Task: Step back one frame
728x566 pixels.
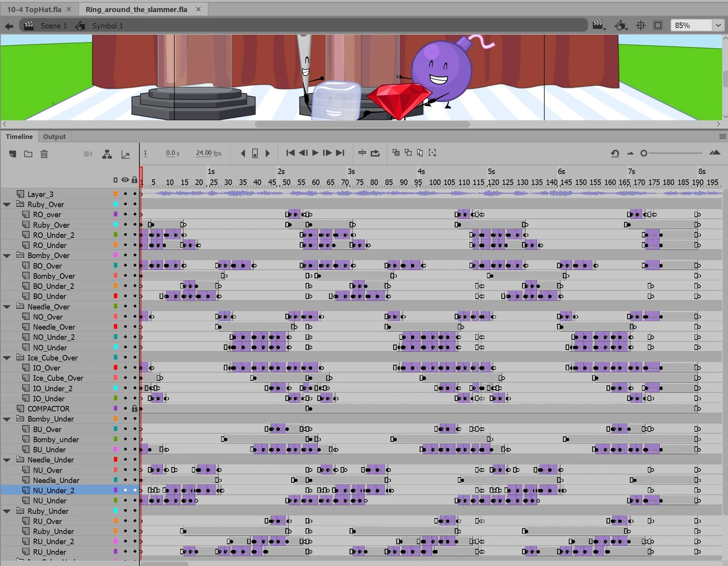Action: coord(303,153)
